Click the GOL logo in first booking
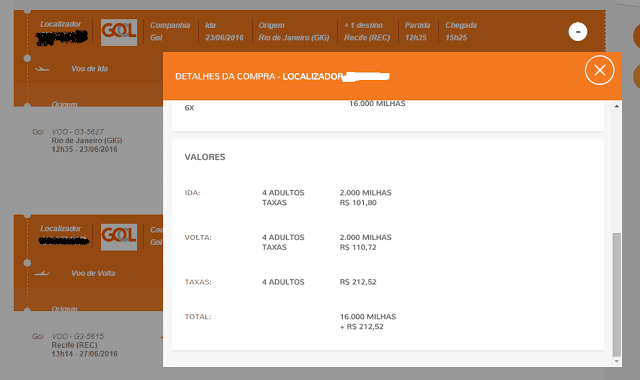The height and width of the screenshot is (380, 640). (x=119, y=32)
